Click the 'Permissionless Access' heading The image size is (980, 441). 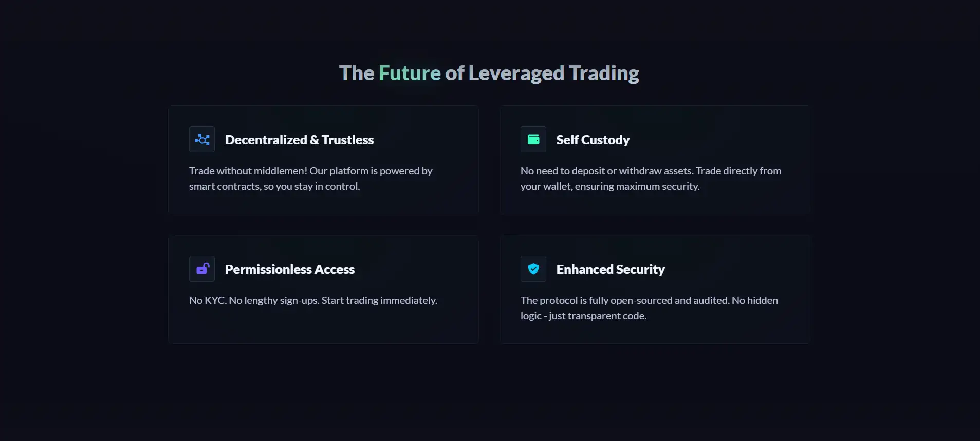[289, 269]
